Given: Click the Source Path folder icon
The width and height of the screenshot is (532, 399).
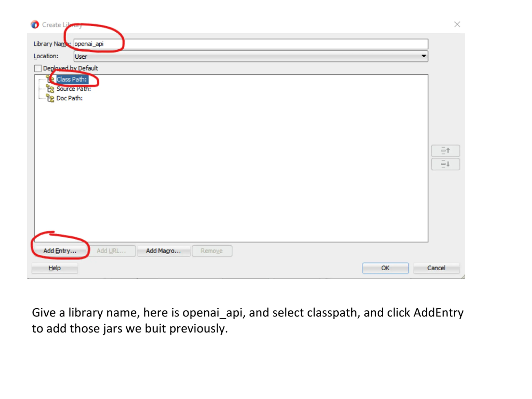Looking at the screenshot, I should (50, 89).
